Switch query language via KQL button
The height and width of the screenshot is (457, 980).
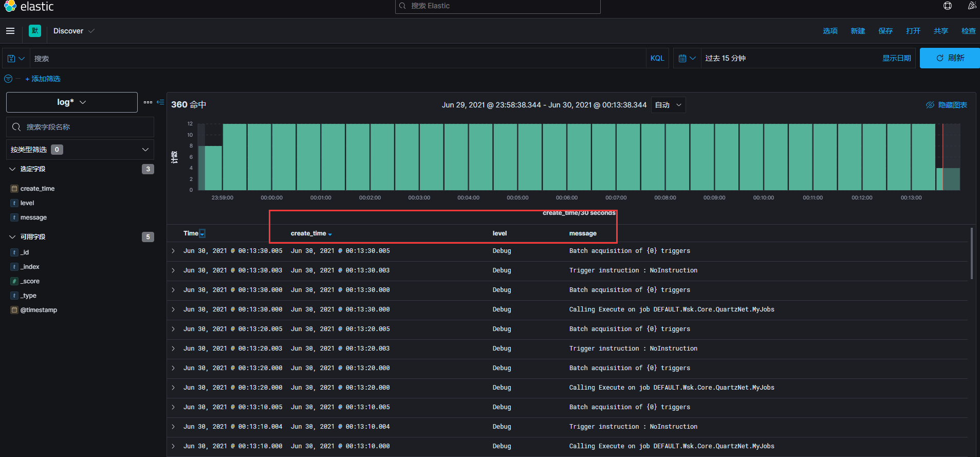(657, 59)
